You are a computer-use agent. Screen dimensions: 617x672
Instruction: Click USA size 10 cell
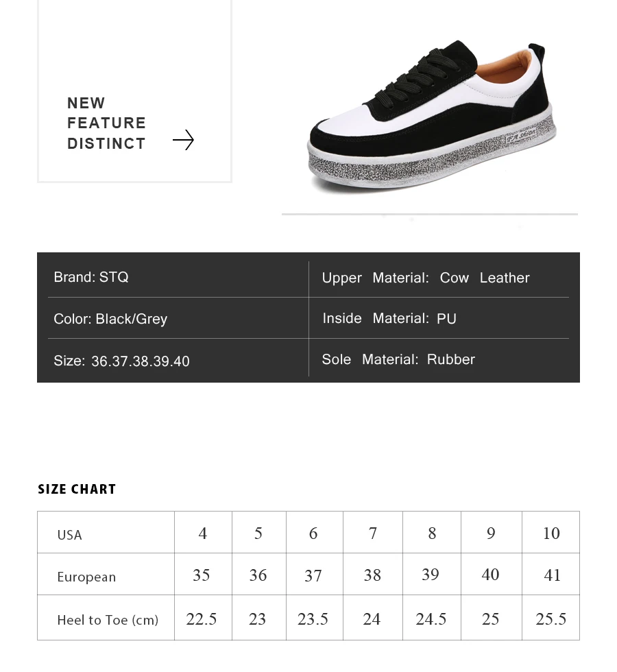551,532
